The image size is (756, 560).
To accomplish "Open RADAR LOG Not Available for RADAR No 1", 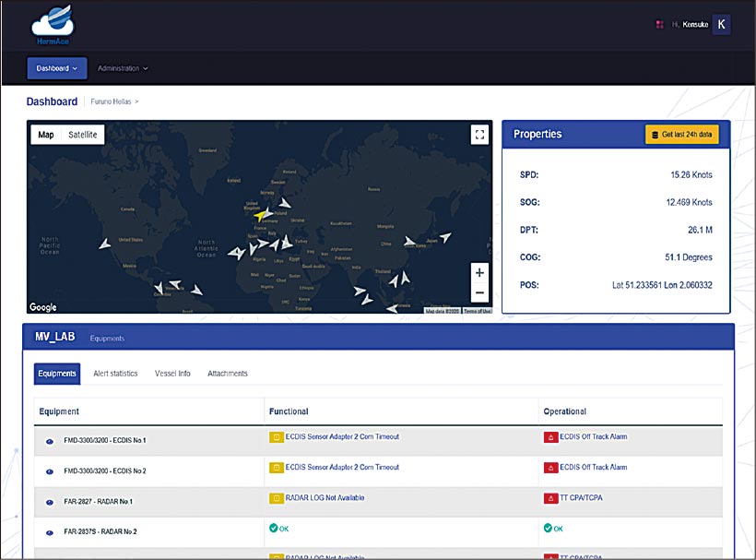I will (325, 498).
